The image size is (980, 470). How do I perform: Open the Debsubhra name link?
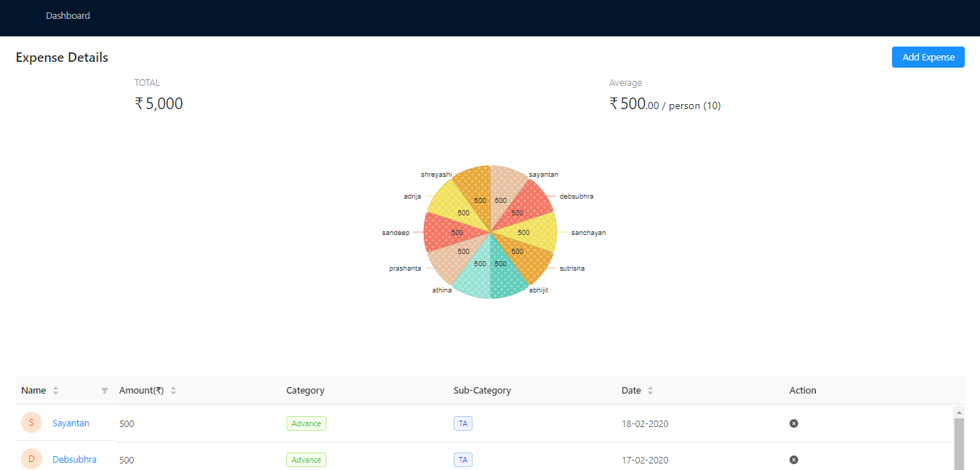click(74, 460)
